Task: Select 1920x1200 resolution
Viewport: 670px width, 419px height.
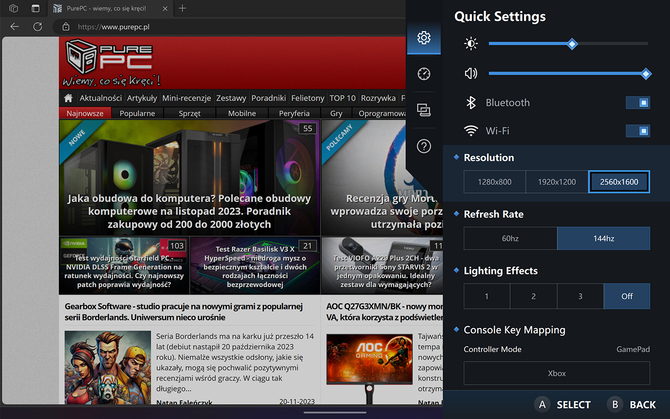Action: [557, 182]
